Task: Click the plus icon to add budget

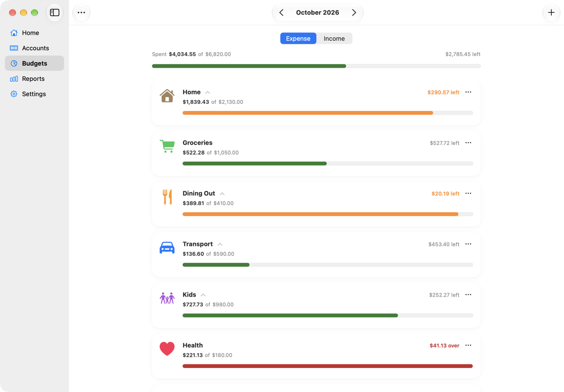Action: tap(551, 13)
